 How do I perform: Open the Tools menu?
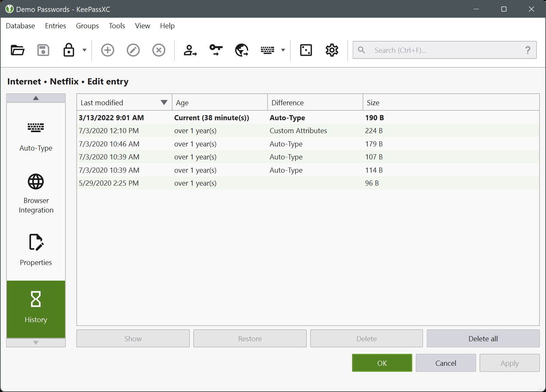[117, 26]
